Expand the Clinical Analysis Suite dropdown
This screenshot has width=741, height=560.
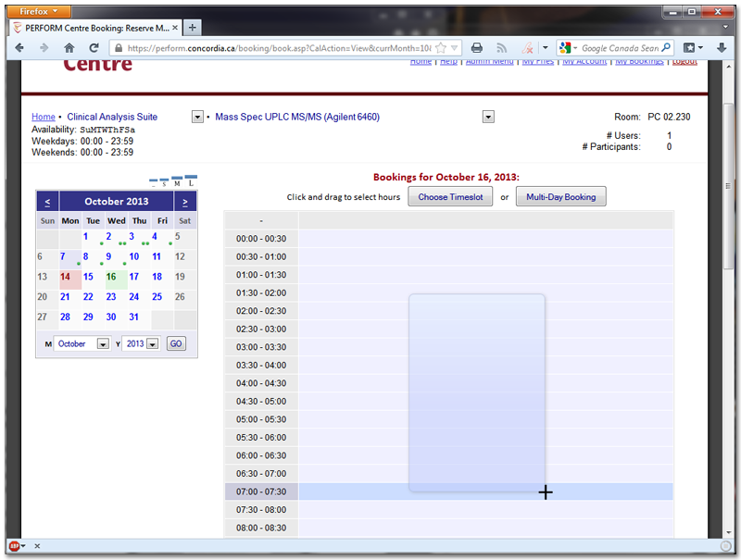point(197,117)
